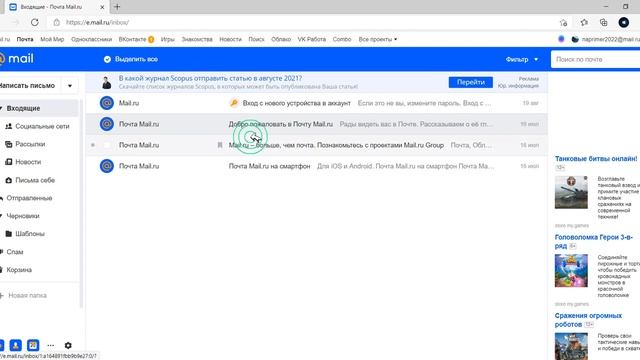Screen dimensions: 640x360
Task: Open 'Сражения огромных роботов' ad link
Action: (x=588, y=320)
